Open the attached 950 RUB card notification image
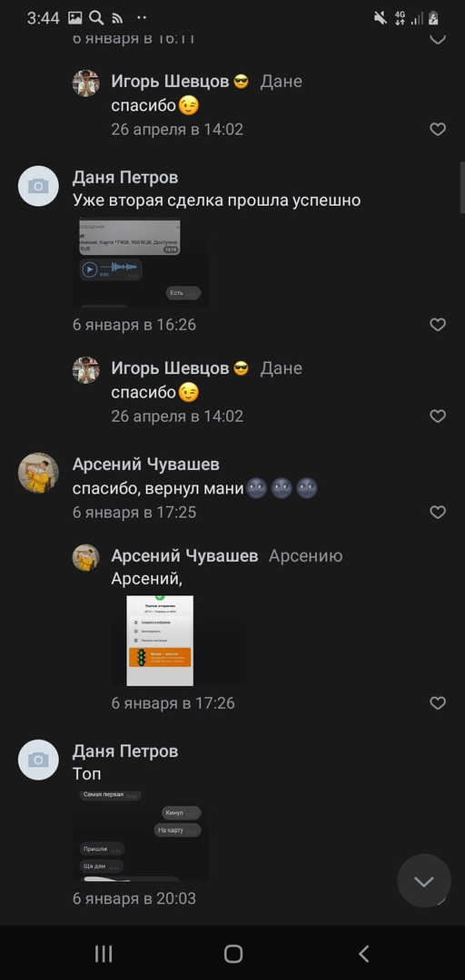 (x=140, y=262)
